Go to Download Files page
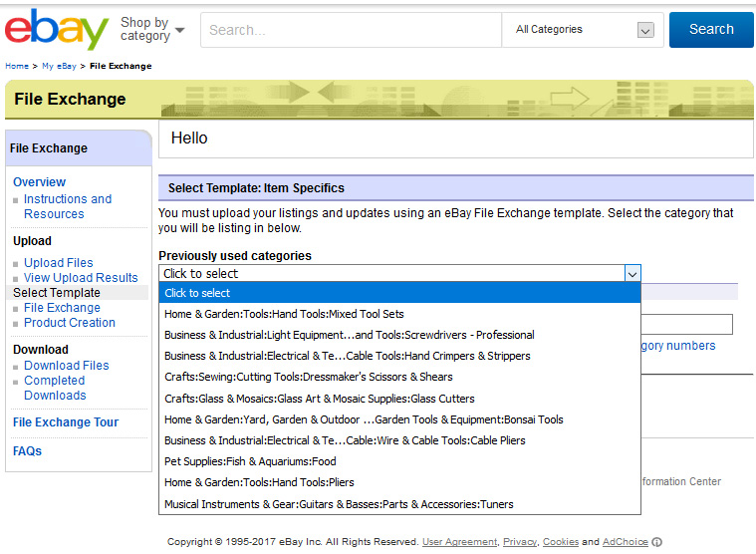This screenshot has width=756, height=554. [67, 366]
